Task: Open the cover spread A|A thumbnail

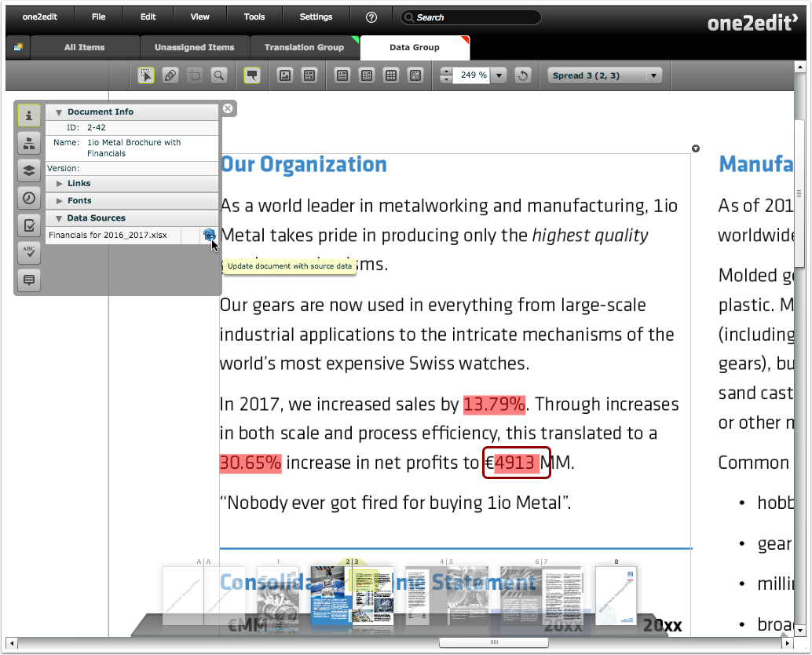Action: click(x=204, y=595)
